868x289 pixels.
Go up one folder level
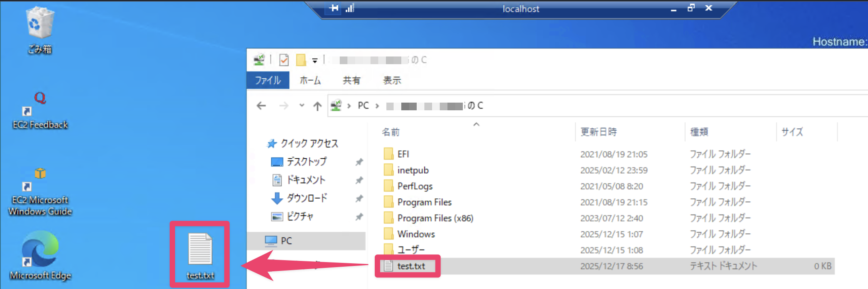[x=317, y=106]
